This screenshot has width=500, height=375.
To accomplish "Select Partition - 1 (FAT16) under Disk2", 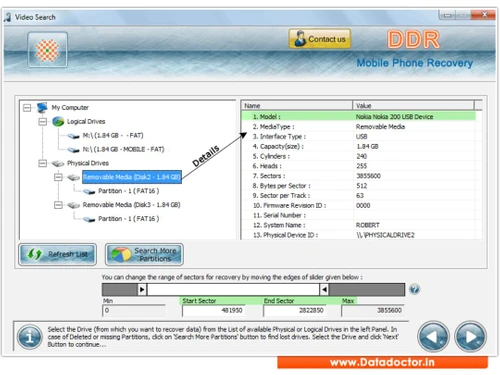I will point(129,191).
